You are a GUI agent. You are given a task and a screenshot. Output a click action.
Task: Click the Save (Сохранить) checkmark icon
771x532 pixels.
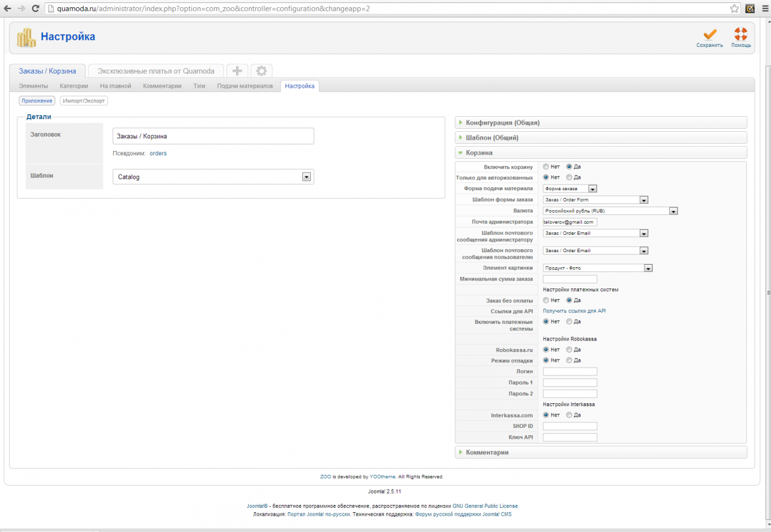[710, 35]
